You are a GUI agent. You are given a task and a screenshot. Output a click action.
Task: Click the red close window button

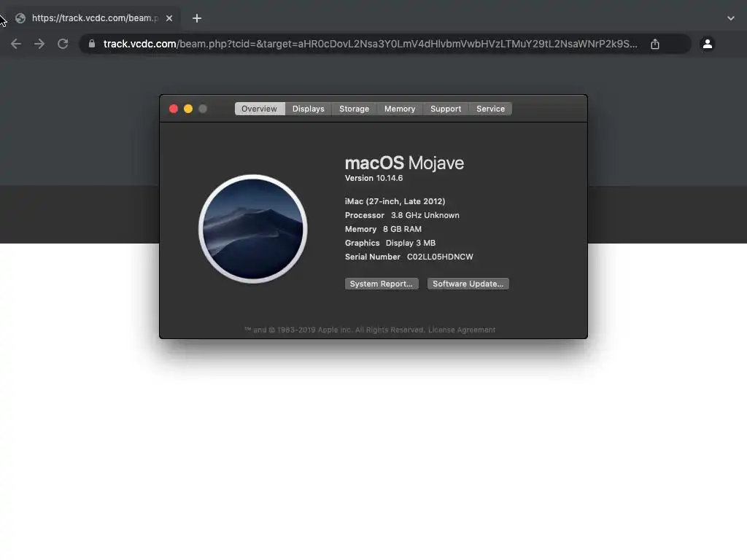coord(174,109)
